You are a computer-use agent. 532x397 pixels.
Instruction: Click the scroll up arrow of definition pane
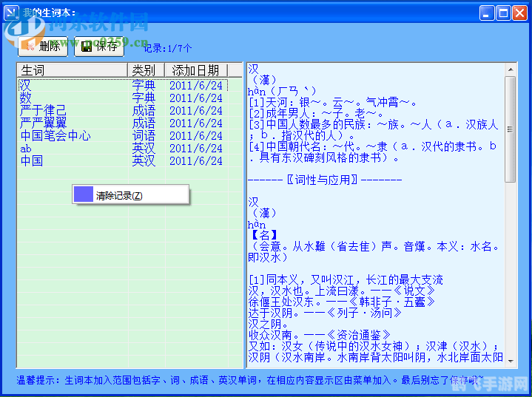coord(511,69)
